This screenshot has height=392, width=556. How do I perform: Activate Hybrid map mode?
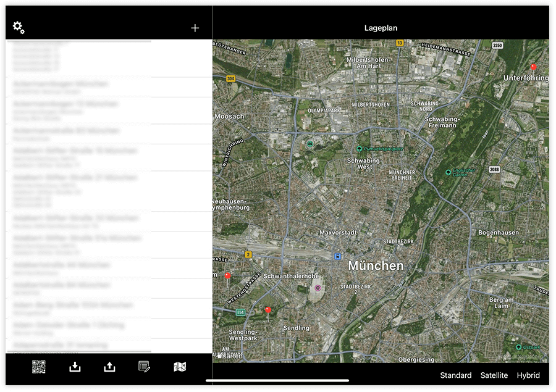pos(528,375)
